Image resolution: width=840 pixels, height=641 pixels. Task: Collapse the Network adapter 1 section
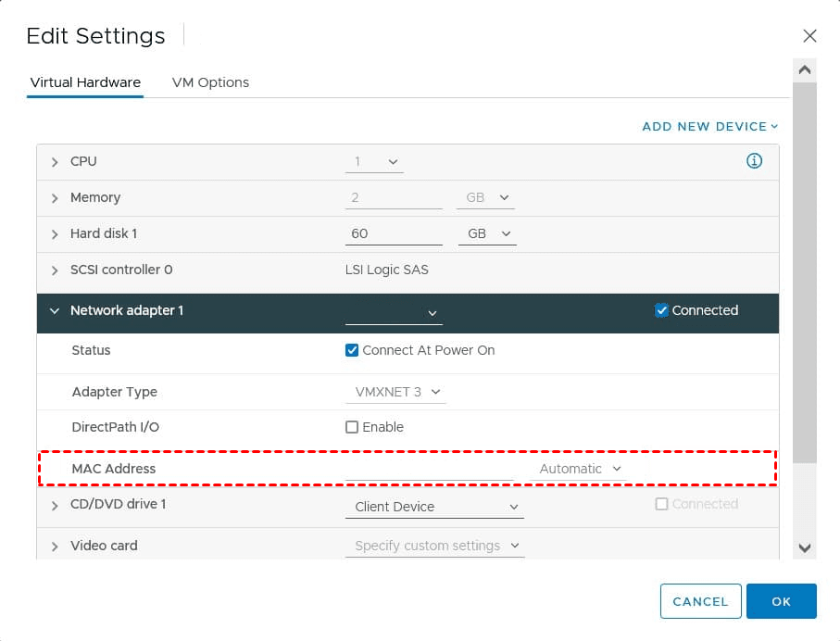(x=55, y=311)
